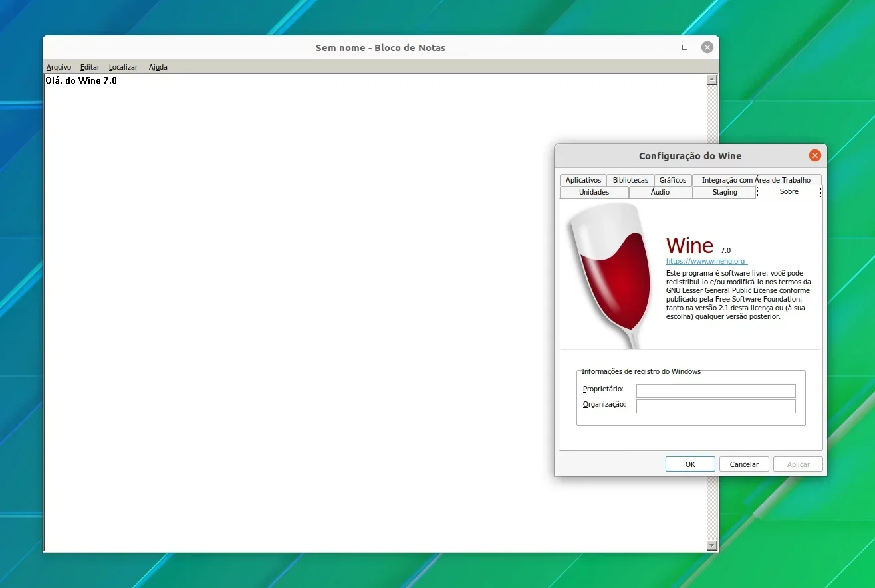This screenshot has width=875, height=588.
Task: Click the 'Wine' heading text in Sobre
Action: pyautogui.click(x=689, y=245)
